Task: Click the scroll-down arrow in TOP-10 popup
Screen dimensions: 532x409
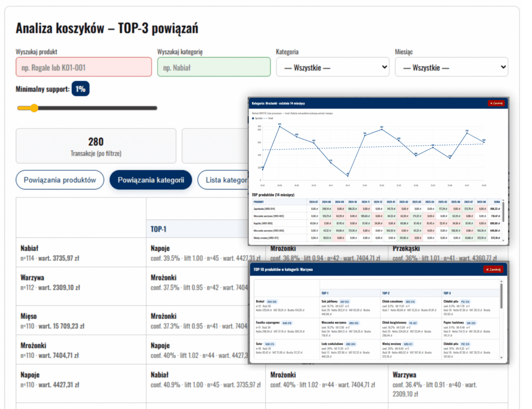Action: click(x=501, y=357)
